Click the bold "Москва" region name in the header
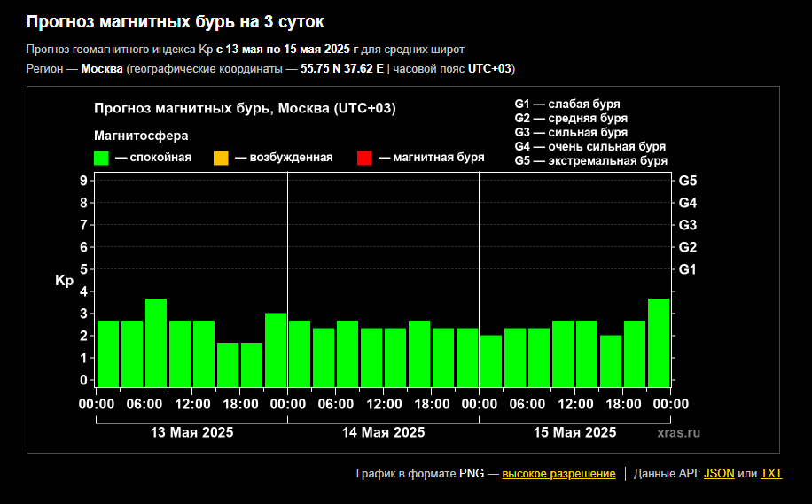This screenshot has width=812, height=504. tap(102, 69)
